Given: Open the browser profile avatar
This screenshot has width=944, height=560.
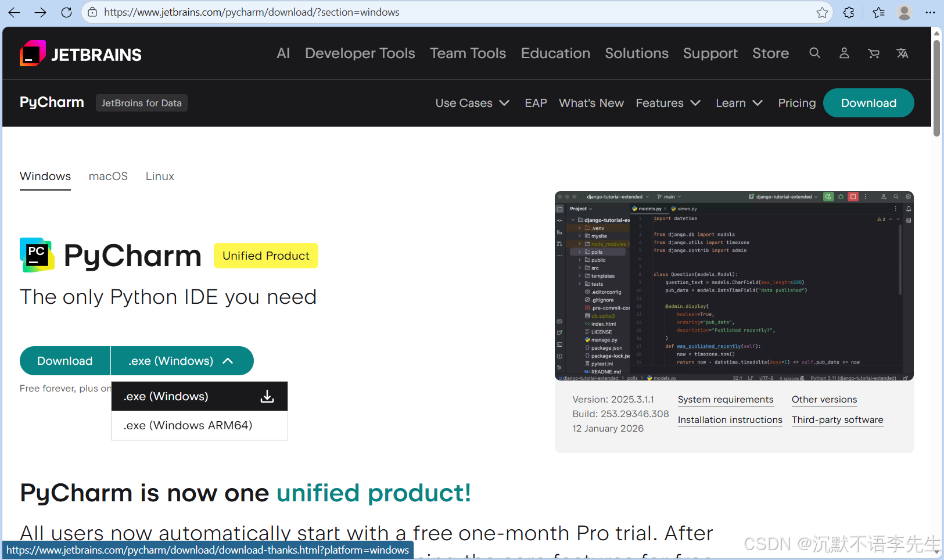Looking at the screenshot, I should click(x=904, y=12).
